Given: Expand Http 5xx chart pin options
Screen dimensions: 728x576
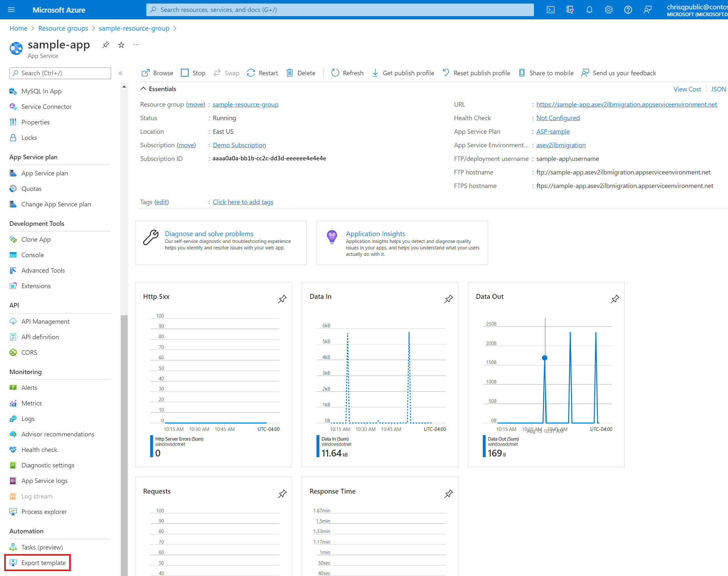Looking at the screenshot, I should tap(283, 298).
